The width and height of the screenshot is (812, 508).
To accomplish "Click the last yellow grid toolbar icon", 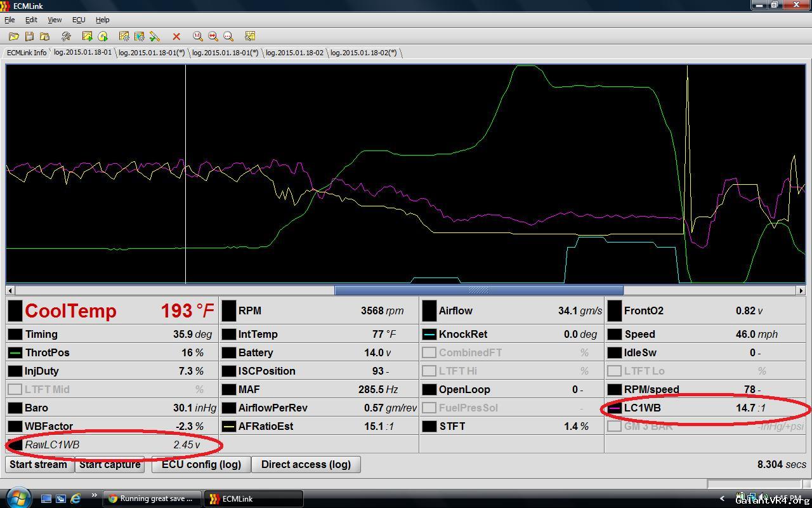I will pos(250,37).
